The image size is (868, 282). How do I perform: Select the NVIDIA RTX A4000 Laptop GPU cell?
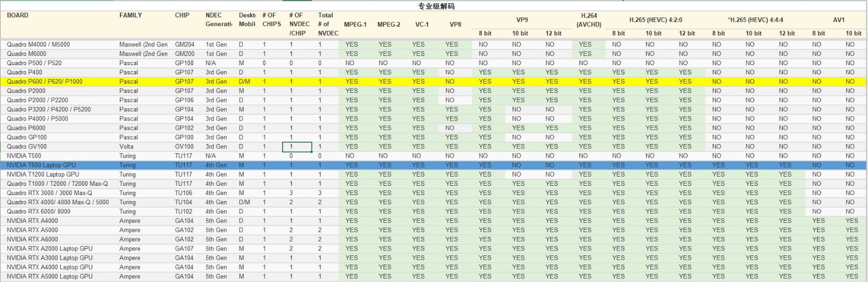pos(49,267)
